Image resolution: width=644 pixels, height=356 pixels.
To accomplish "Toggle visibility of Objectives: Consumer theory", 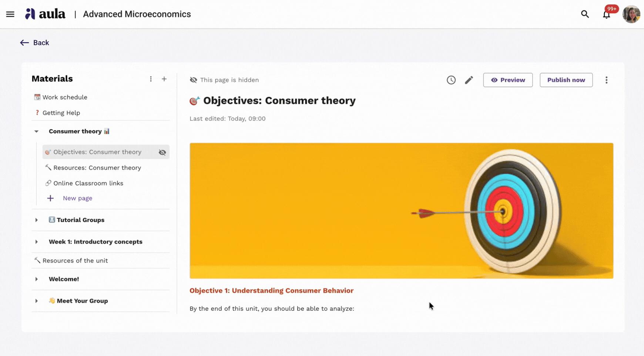I will click(x=162, y=152).
